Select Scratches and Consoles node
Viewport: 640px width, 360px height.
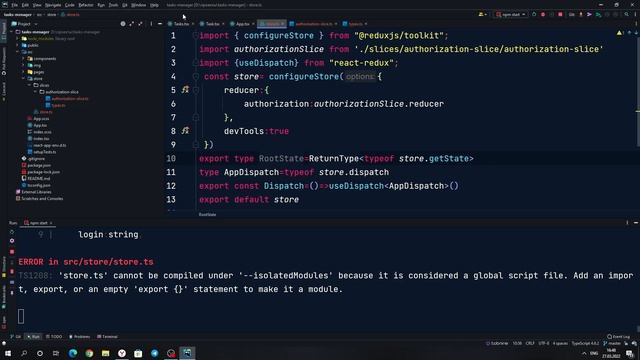pyautogui.click(x=39, y=198)
